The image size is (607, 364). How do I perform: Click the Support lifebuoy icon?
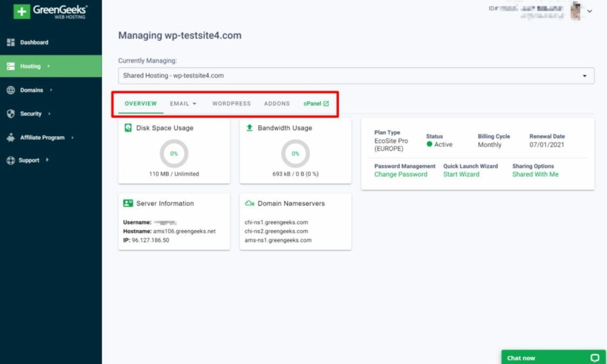[11, 160]
